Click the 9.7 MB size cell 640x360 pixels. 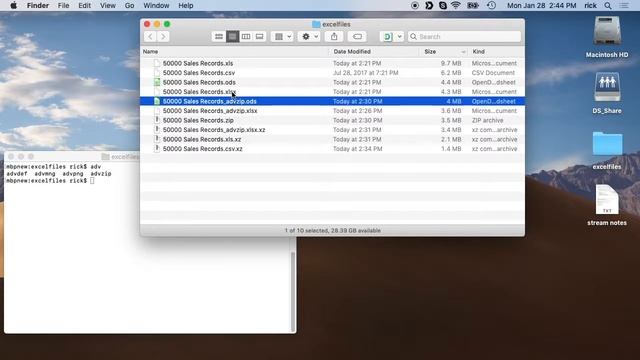point(451,63)
